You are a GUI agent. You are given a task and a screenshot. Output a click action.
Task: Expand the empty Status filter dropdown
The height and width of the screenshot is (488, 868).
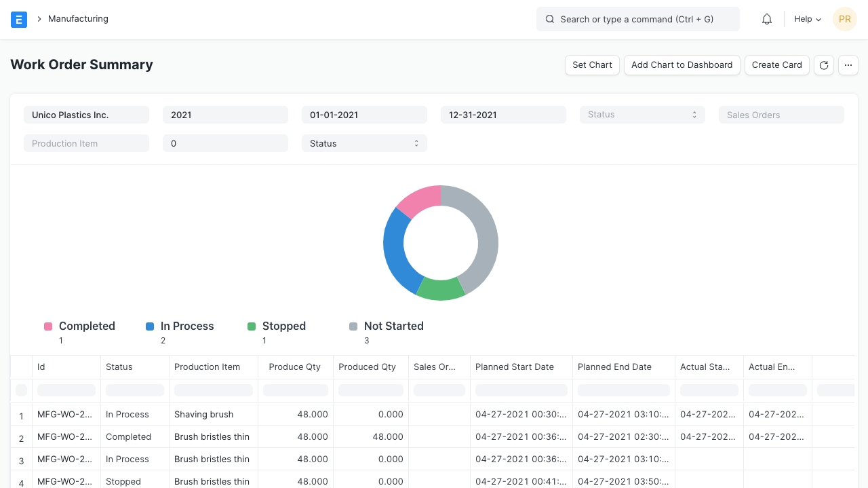point(642,115)
